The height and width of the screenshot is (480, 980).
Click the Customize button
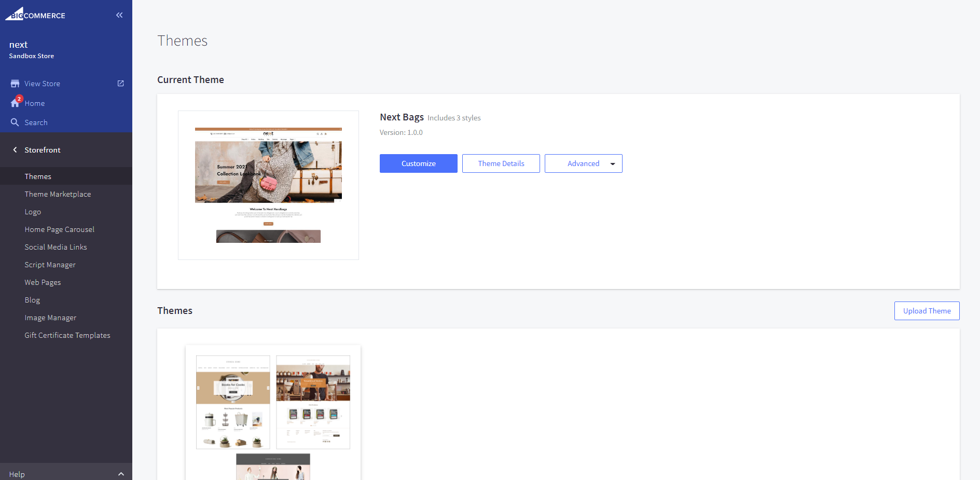(x=418, y=163)
